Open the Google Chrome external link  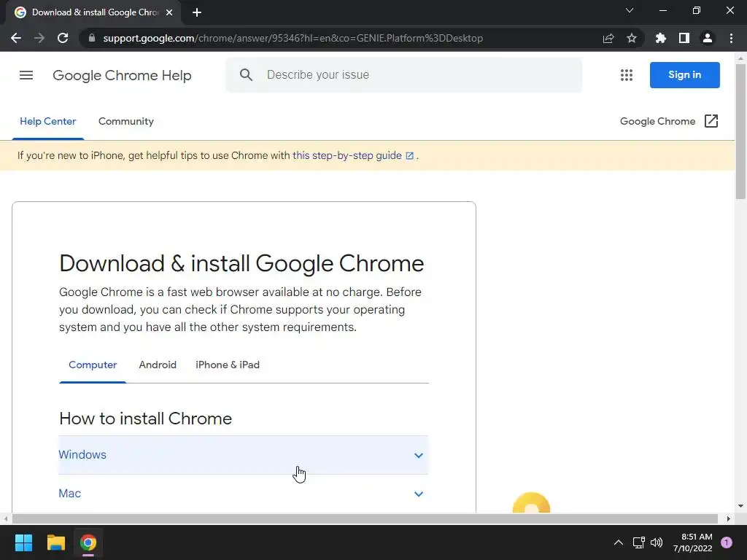(669, 122)
